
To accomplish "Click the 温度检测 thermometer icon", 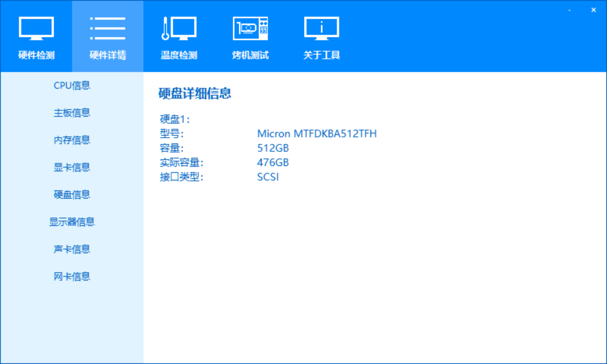I will point(179,28).
